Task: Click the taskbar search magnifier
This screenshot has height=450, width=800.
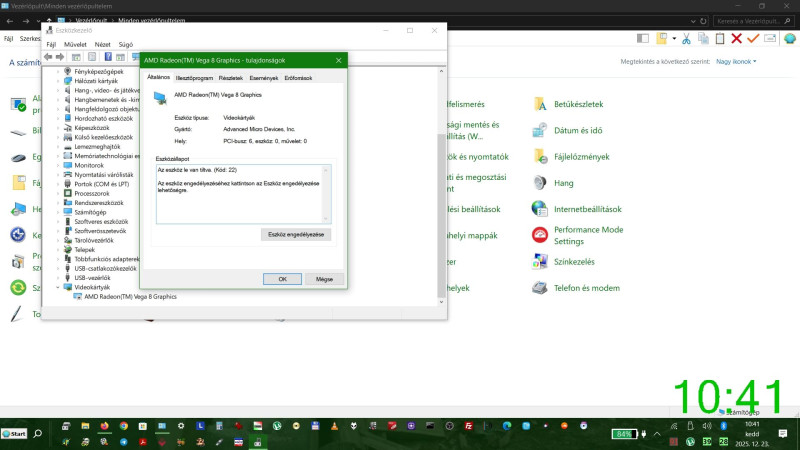Action: (38, 434)
